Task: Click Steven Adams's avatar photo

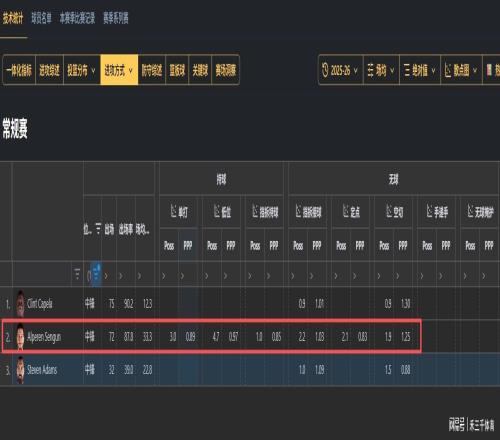Action: [20, 370]
